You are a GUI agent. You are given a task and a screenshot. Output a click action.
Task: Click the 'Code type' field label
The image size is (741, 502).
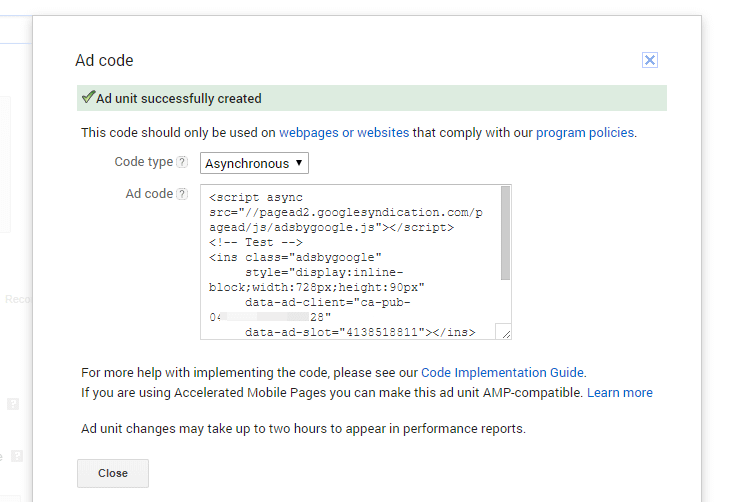point(143,162)
